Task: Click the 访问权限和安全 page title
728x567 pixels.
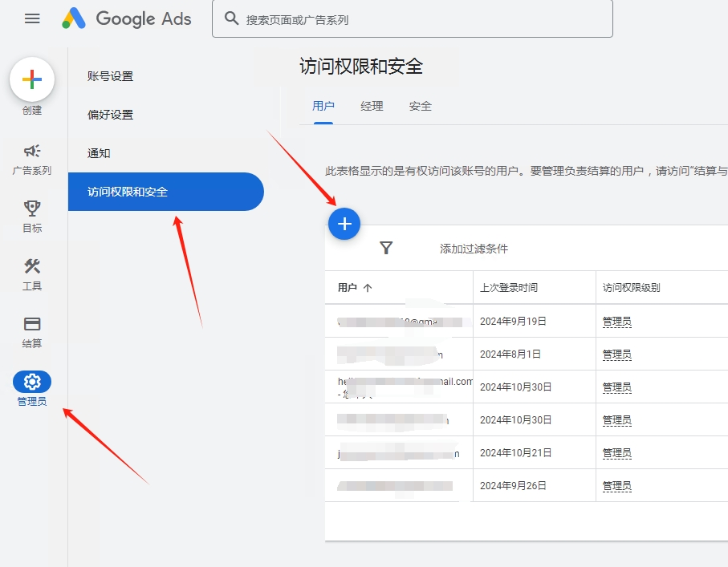Action: pyautogui.click(x=361, y=67)
